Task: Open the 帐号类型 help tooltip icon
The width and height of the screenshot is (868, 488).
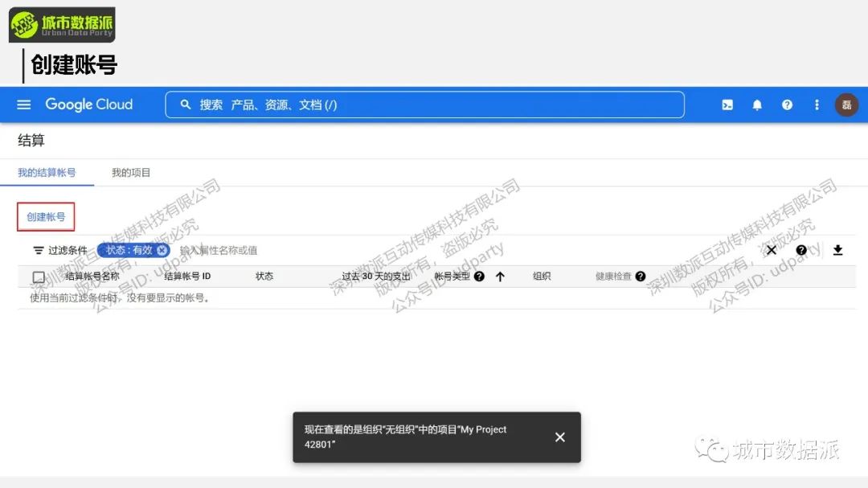Action: tap(479, 277)
